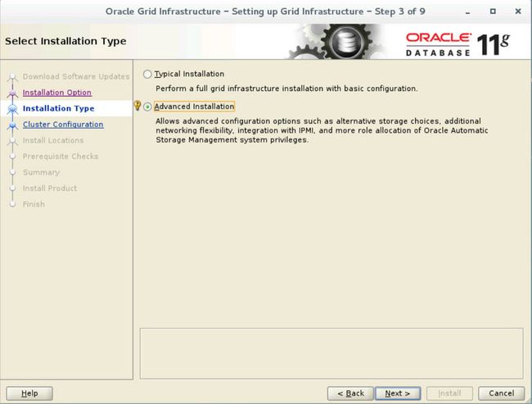Image resolution: width=532 pixels, height=404 pixels.
Task: Go to the Cluster Configuration step link
Action: click(63, 125)
